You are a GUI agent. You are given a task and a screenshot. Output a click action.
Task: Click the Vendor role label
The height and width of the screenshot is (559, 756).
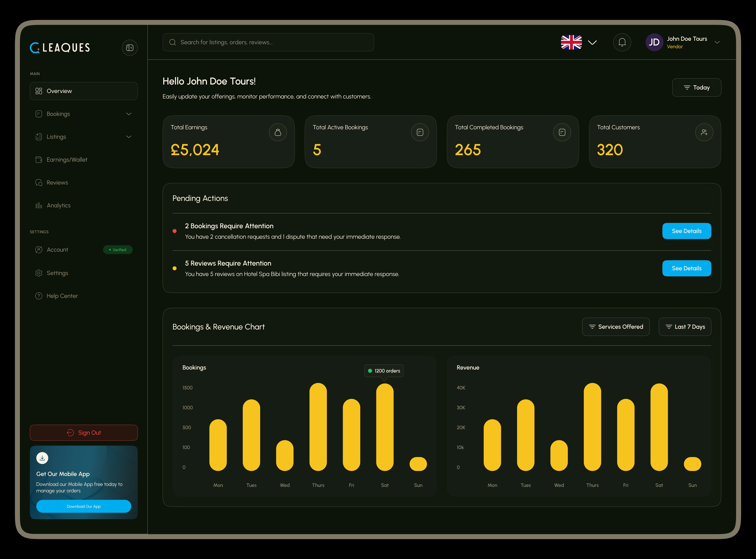point(675,47)
